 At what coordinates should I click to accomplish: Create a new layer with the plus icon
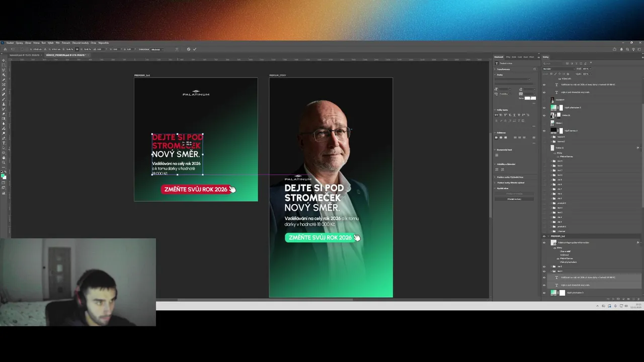click(x=633, y=299)
